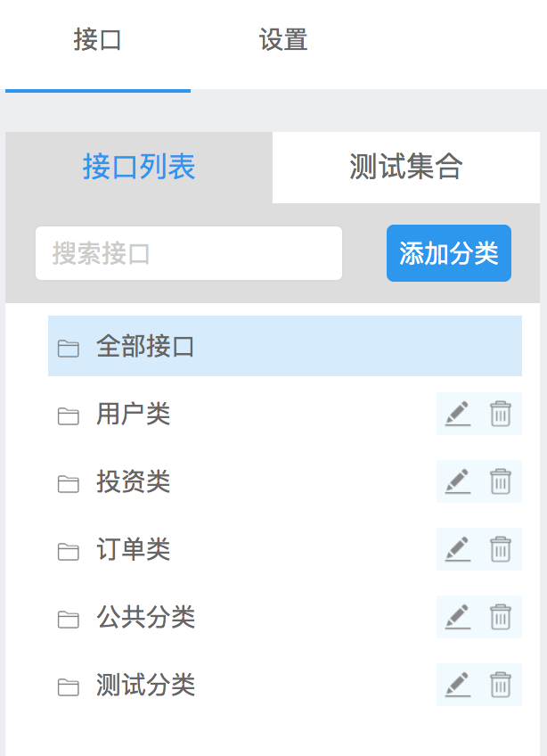Image resolution: width=547 pixels, height=756 pixels.
Task: Delete the 订单类 category via trash icon
Action: [x=500, y=549]
